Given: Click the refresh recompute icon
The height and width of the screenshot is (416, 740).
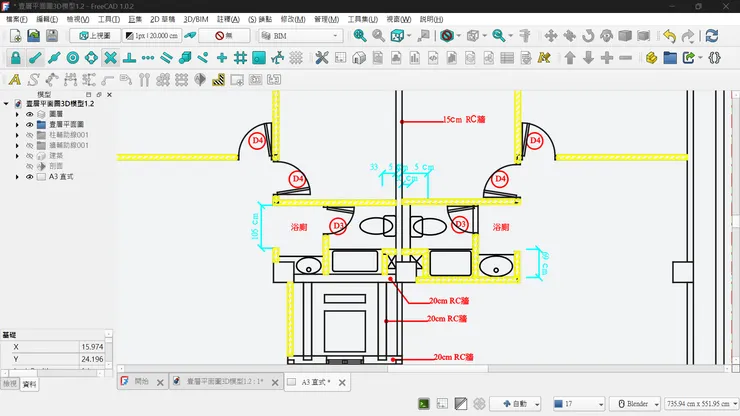Looking at the screenshot, I should click(x=711, y=35).
